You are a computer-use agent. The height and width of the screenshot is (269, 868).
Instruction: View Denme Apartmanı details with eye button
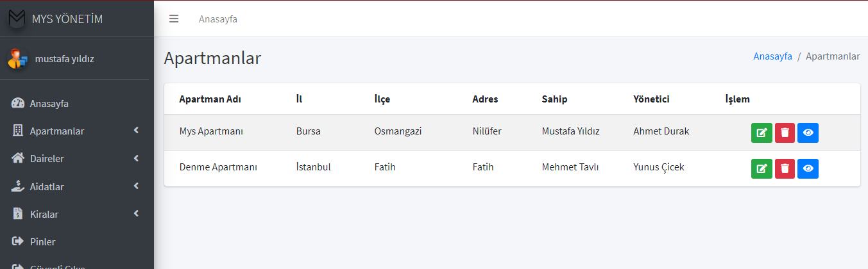point(808,168)
